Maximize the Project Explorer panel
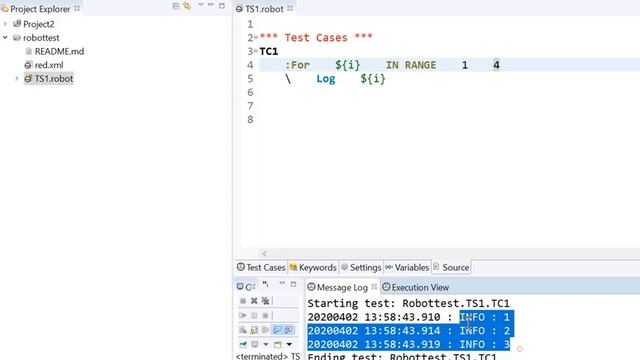The width and height of the screenshot is (640, 360). click(222, 6)
